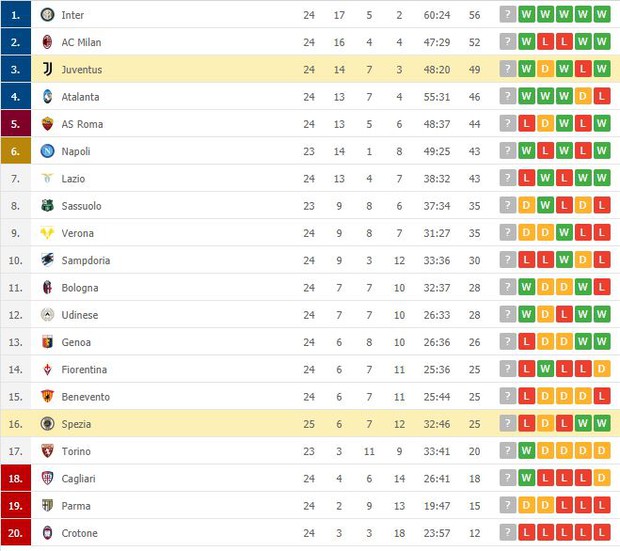The width and height of the screenshot is (620, 551).
Task: Click Juventus's orange D draw result box
Action: 545,69
